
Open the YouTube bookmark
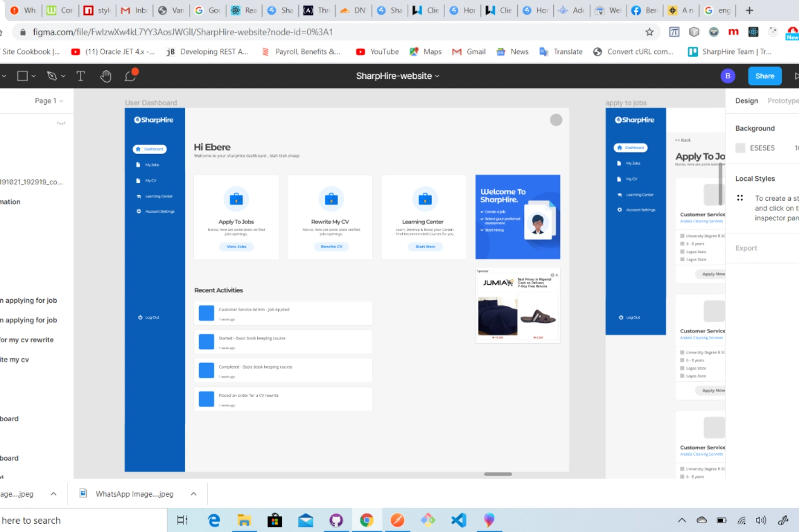(377, 51)
